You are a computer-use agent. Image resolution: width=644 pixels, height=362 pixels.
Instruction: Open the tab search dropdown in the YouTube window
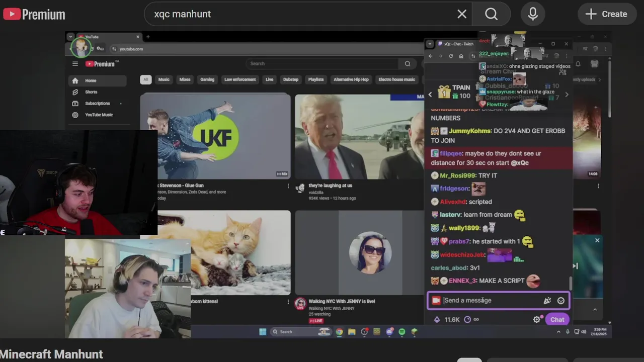pos(70,37)
